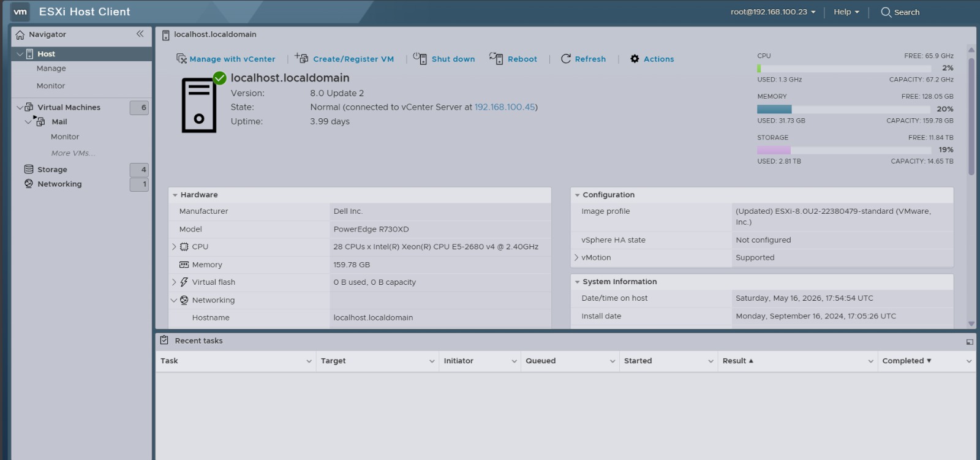Click the localhost.localdomain tab host icon
980x460 pixels.
[x=165, y=35]
